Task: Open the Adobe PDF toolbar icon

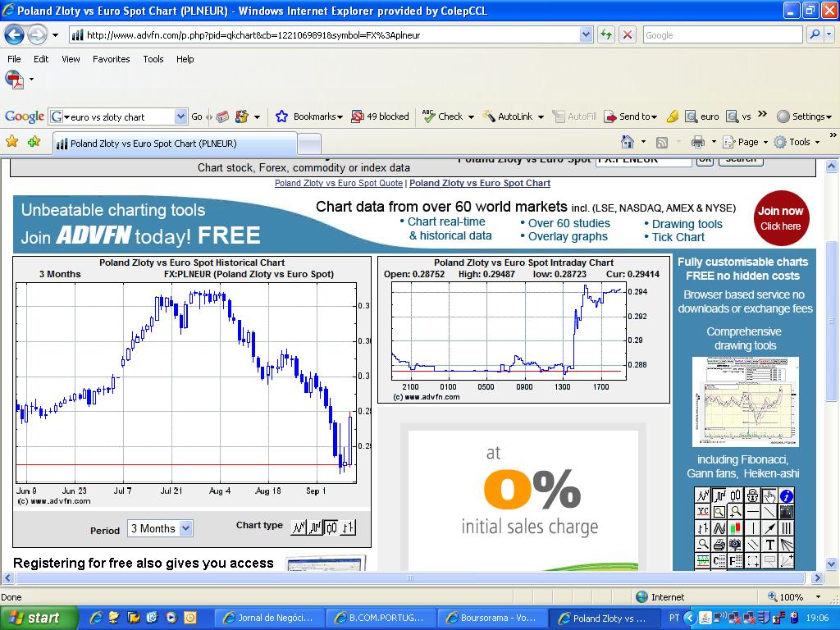Action: pos(14,80)
